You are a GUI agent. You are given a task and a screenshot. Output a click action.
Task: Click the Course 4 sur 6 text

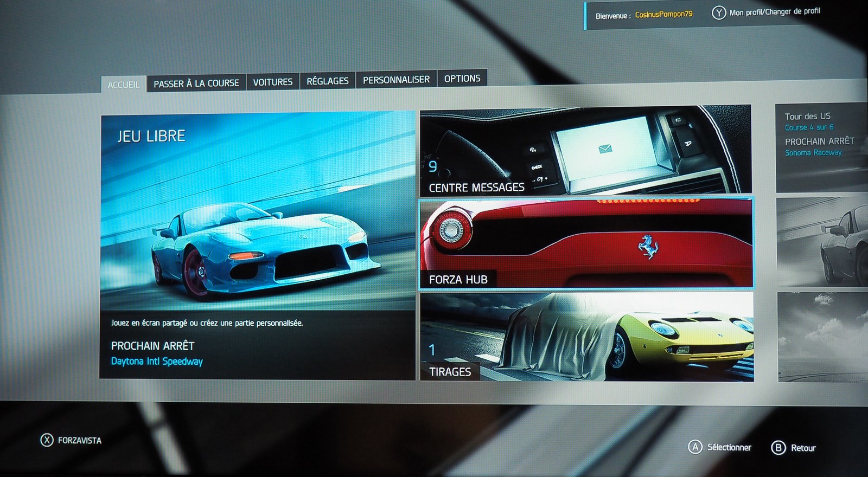[809, 127]
